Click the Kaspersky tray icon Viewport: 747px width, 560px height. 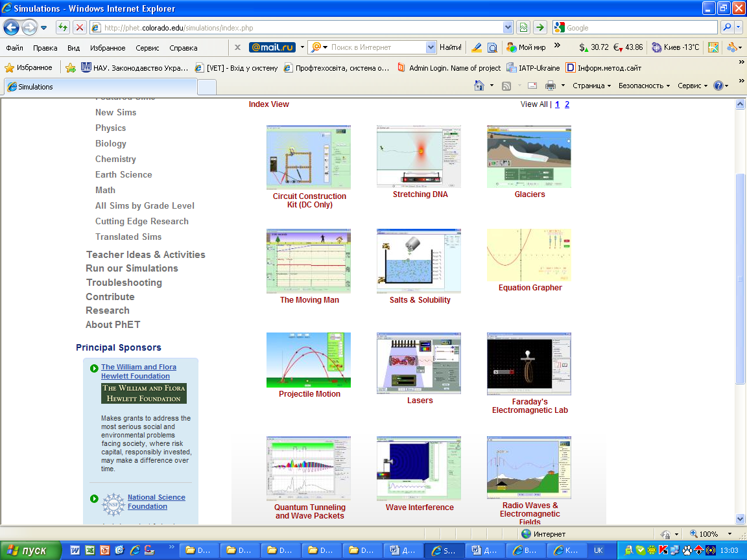click(663, 550)
